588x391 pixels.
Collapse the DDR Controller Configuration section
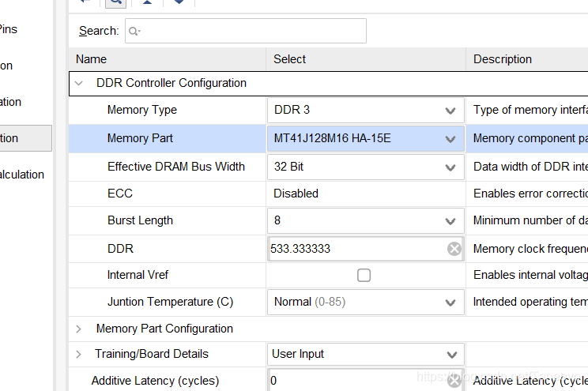pyautogui.click(x=79, y=83)
